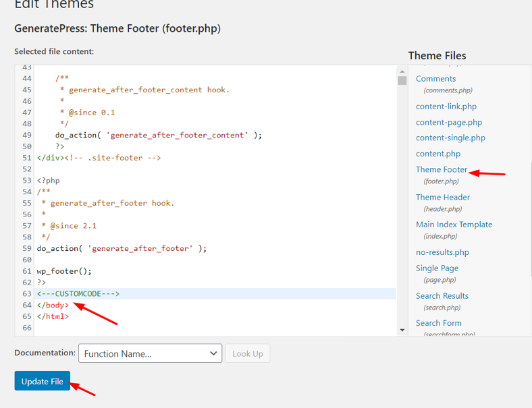The image size is (532, 408).
Task: Open content-page.php theme file
Action: (449, 122)
